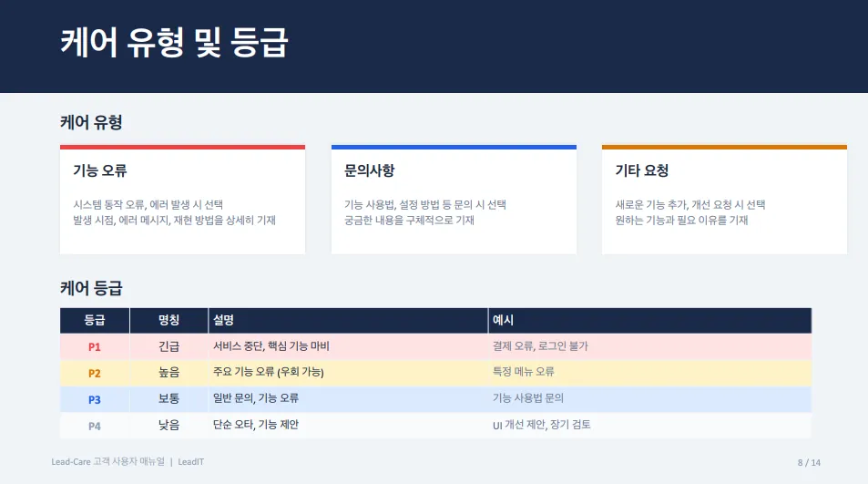
Task: Click the '문의사항' card title
Action: [x=369, y=170]
